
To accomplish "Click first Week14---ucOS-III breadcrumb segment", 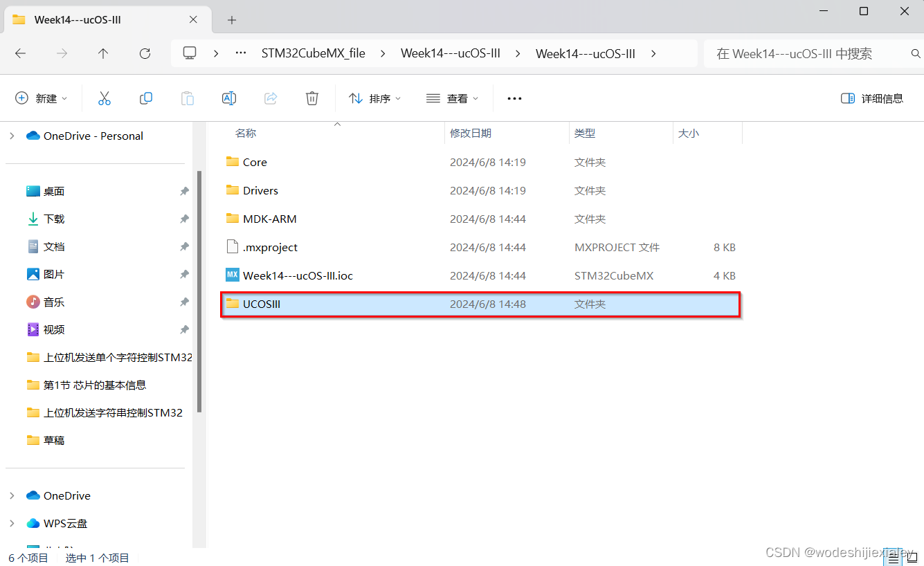I will click(451, 53).
